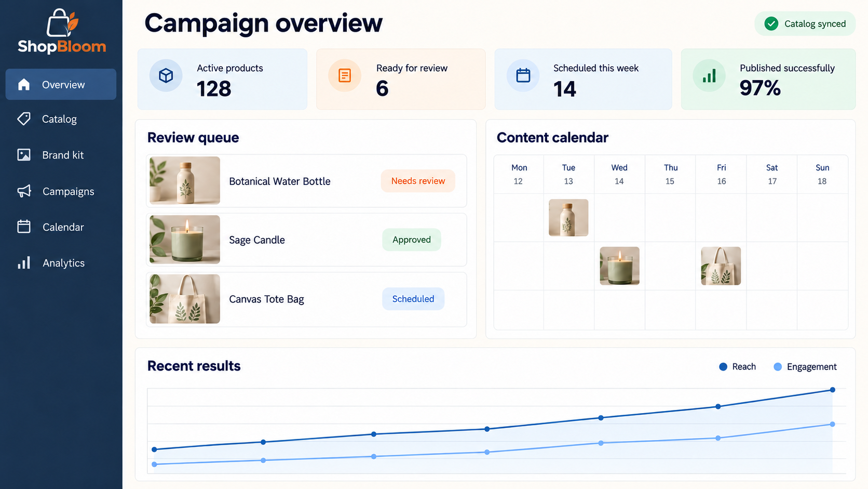Click the Sat 17 calendar header

772,174
